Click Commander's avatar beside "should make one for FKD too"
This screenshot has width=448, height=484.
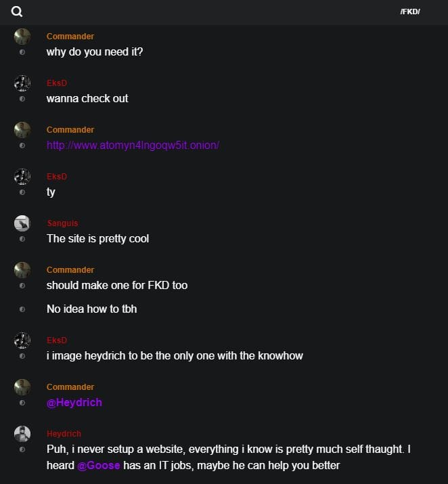click(22, 270)
